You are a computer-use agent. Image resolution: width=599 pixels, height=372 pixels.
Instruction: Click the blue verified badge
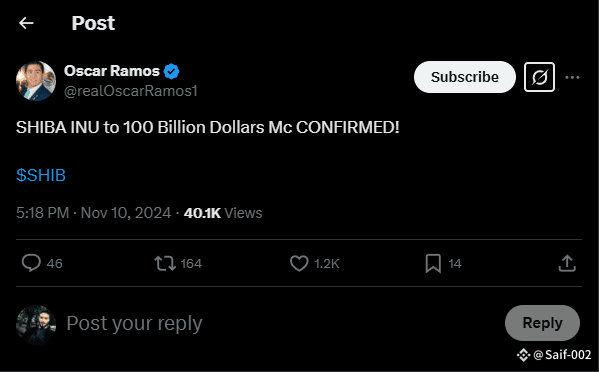[172, 71]
